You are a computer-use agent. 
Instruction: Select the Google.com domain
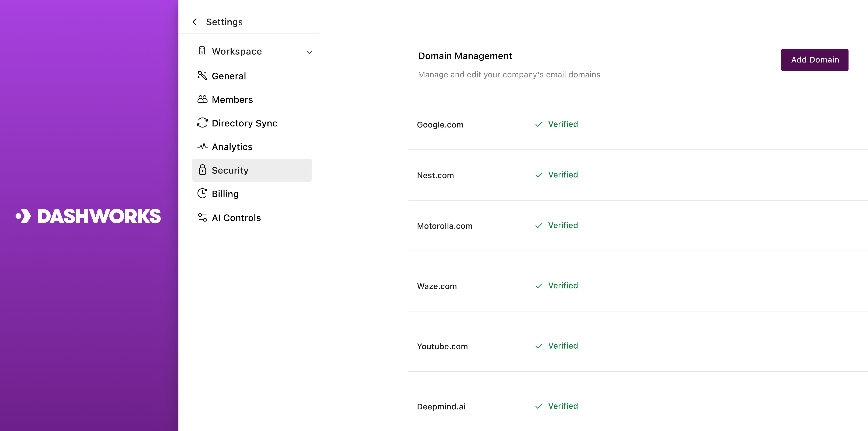[440, 125]
